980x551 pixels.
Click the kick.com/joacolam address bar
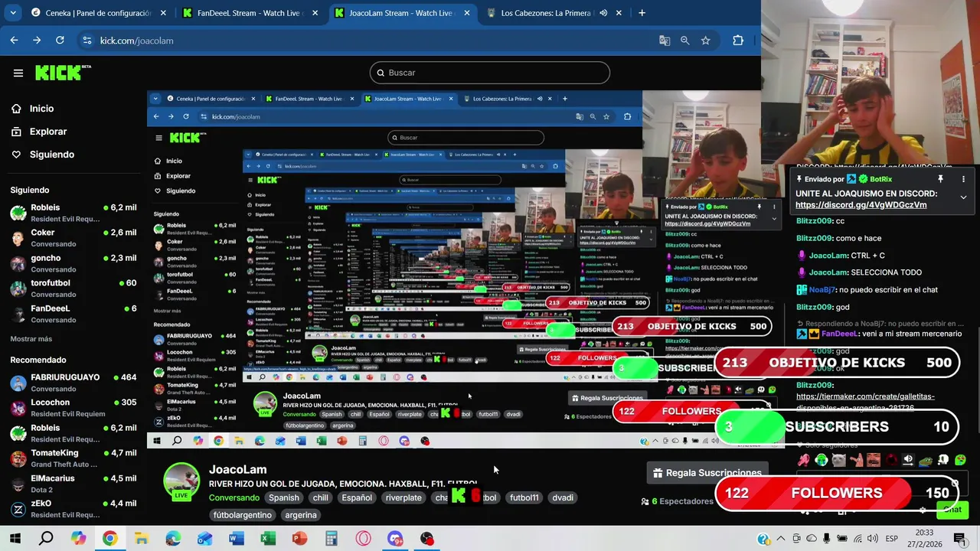point(367,41)
